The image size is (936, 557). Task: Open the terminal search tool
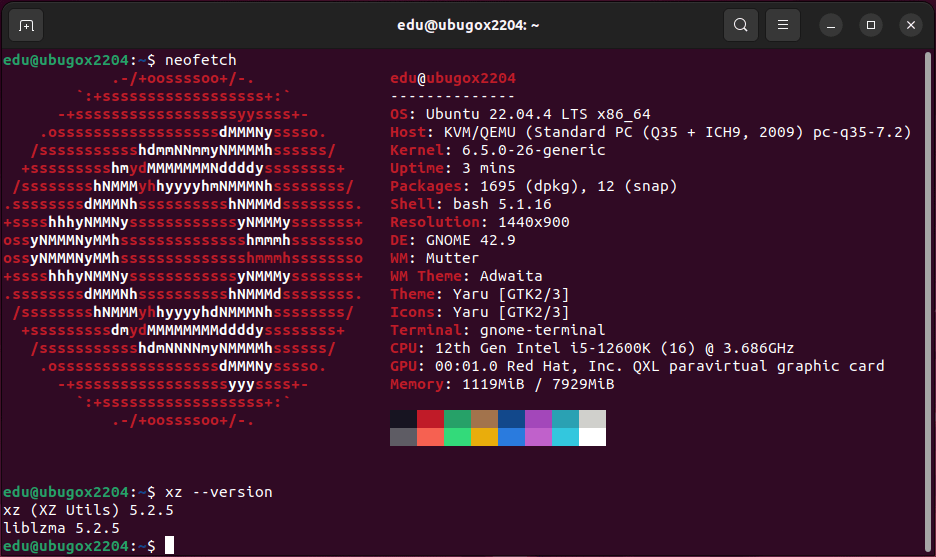740,25
